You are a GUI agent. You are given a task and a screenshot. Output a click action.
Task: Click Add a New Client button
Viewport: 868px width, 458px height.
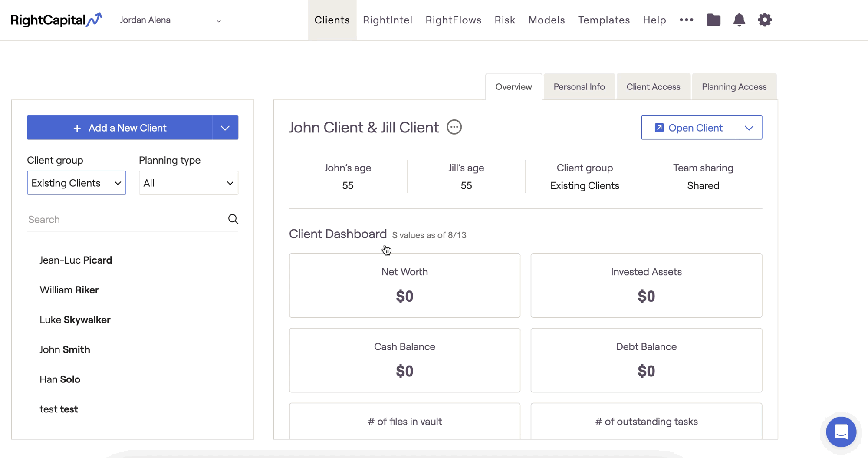coord(119,128)
